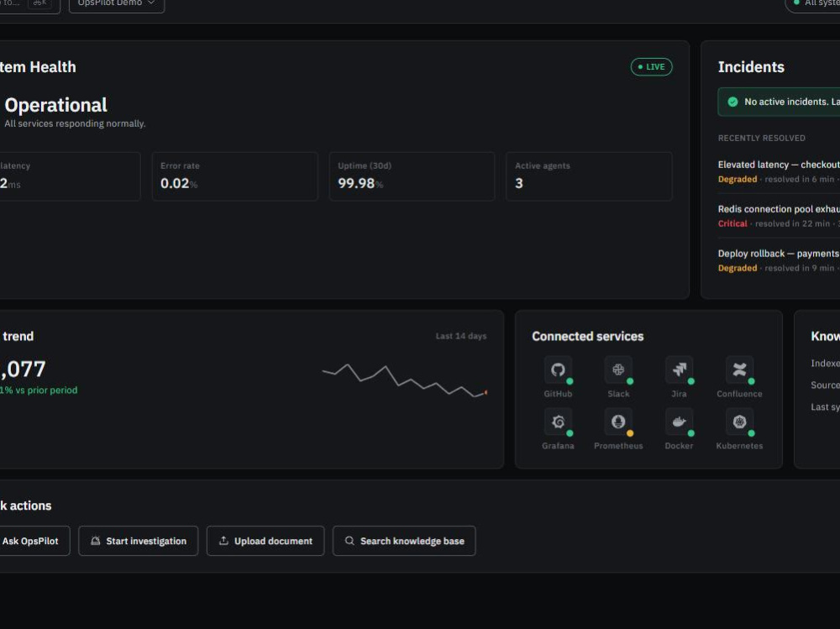Click the green check icon in incidents banner
The image size is (840, 629).
(732, 102)
